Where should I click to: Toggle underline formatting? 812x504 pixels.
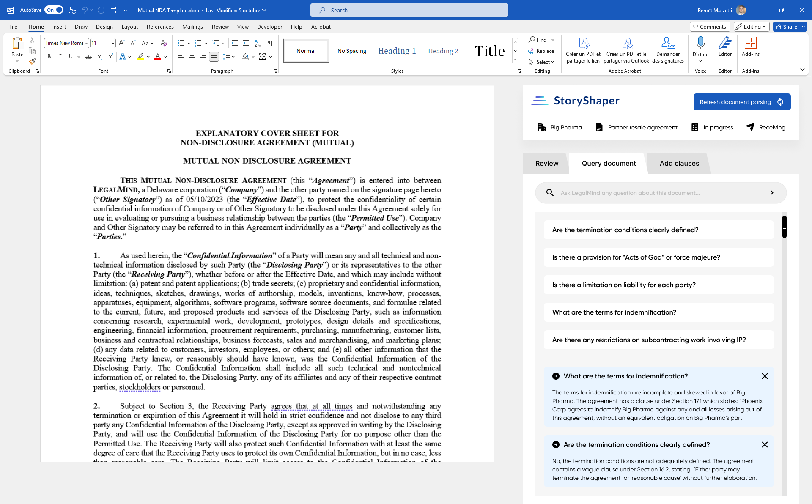tap(71, 57)
